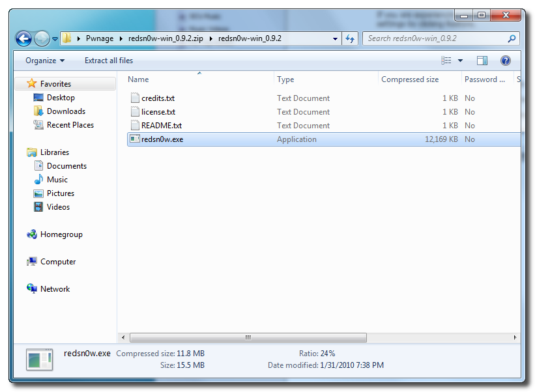Open Downloads under Favorites
Screen dimensions: 535x392
[66, 111]
